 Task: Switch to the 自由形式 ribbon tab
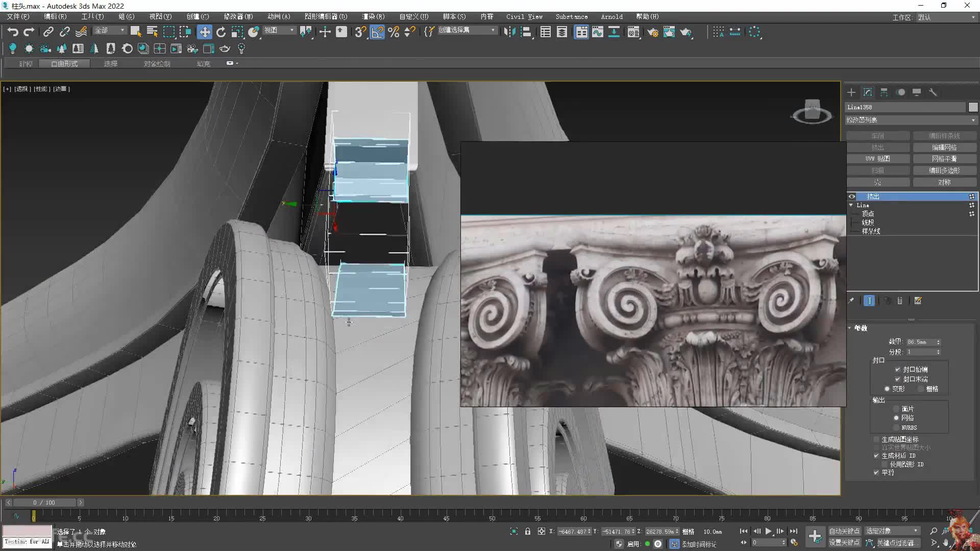(x=64, y=64)
